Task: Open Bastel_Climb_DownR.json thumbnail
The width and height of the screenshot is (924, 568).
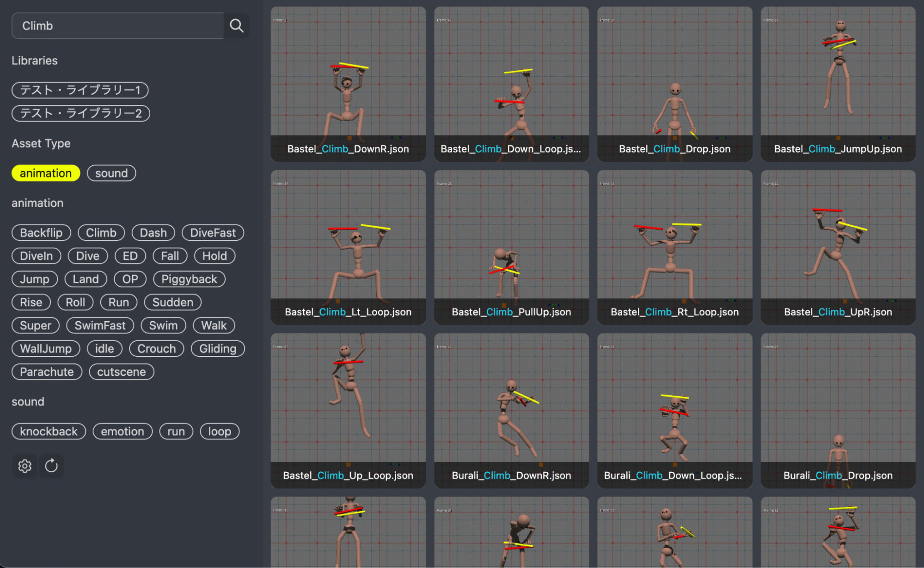Action: 348,84
